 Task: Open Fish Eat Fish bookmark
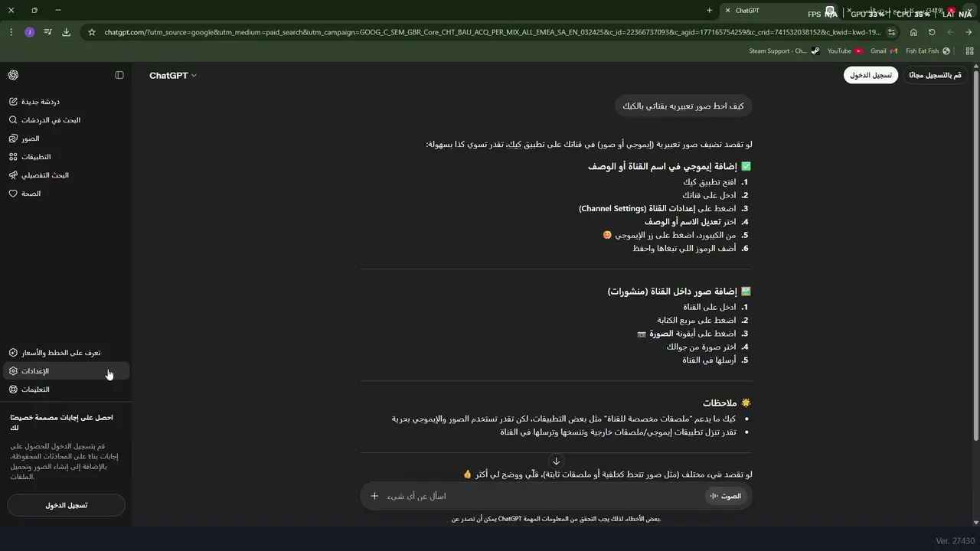tap(928, 51)
